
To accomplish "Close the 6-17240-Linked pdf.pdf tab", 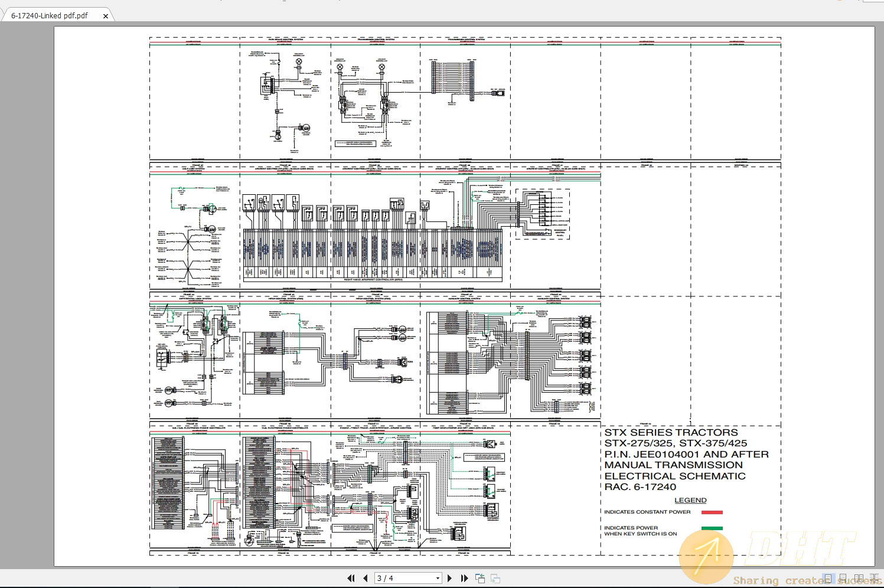I will (105, 15).
